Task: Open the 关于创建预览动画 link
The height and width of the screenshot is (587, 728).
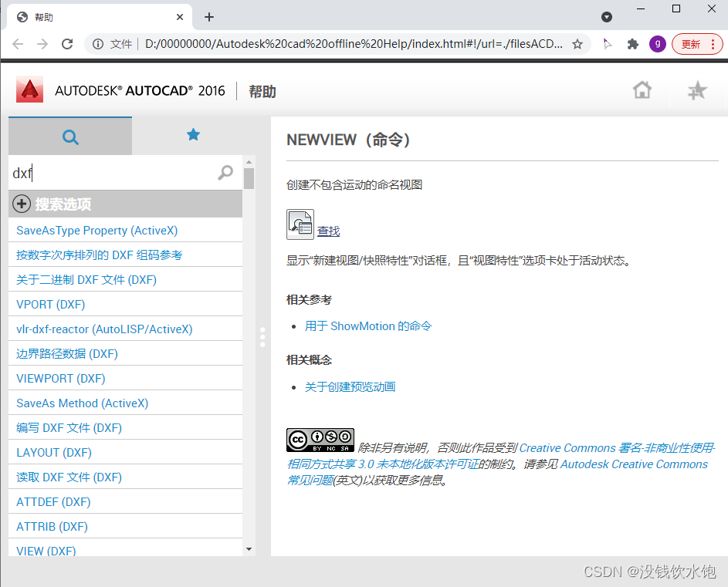Action: (x=350, y=386)
